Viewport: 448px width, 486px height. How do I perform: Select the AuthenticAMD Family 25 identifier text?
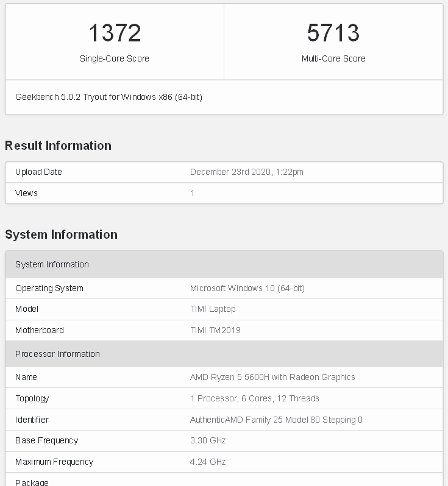pos(276,420)
